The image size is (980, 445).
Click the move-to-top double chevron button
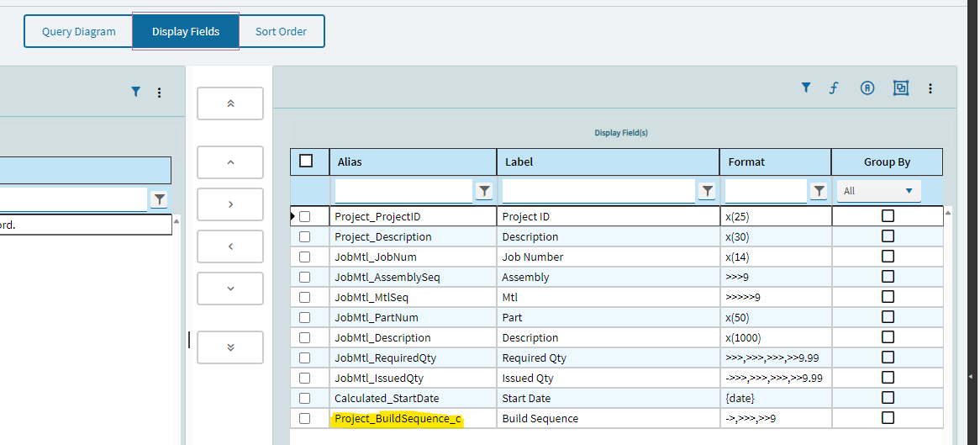(230, 103)
